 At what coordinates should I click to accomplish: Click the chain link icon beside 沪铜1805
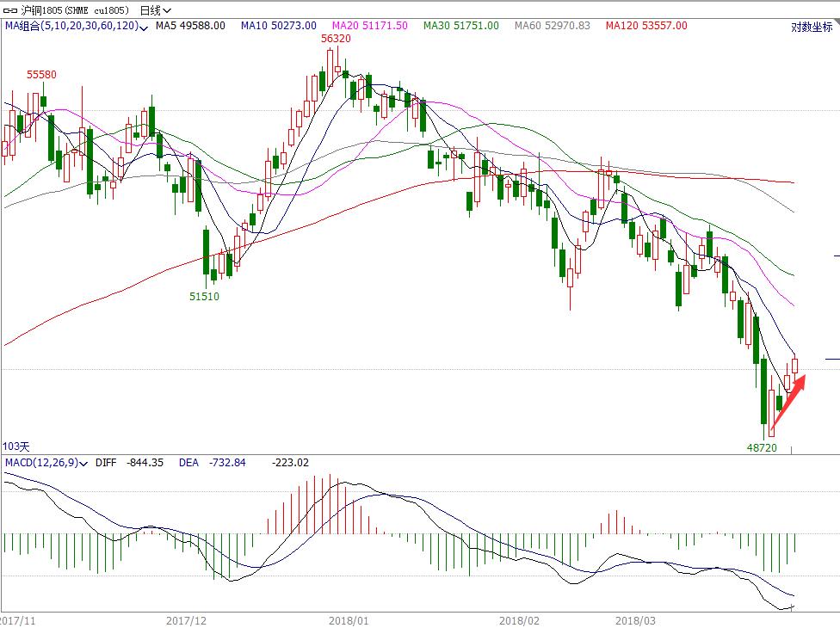click(10, 10)
